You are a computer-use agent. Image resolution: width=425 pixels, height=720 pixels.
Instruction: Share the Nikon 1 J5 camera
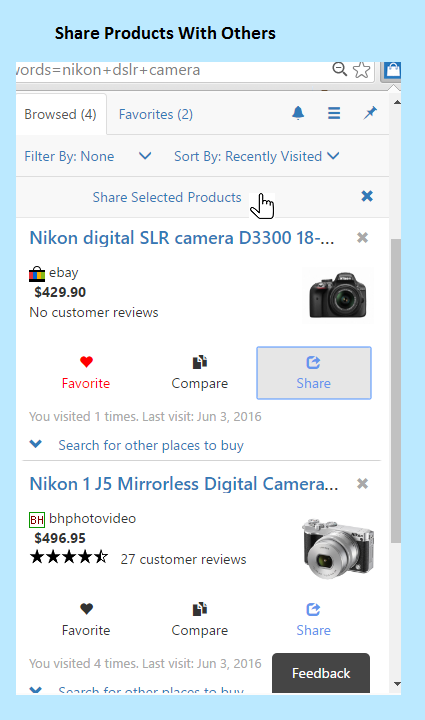pyautogui.click(x=313, y=620)
